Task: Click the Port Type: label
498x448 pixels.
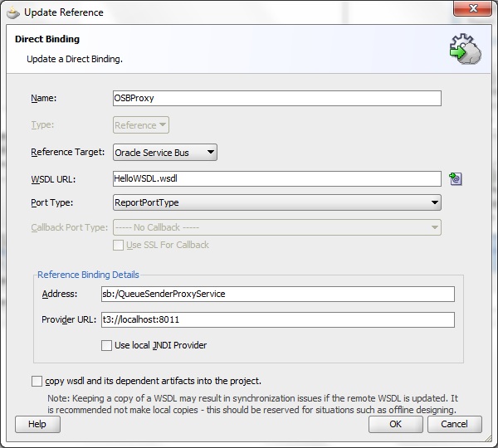Action: coord(52,202)
